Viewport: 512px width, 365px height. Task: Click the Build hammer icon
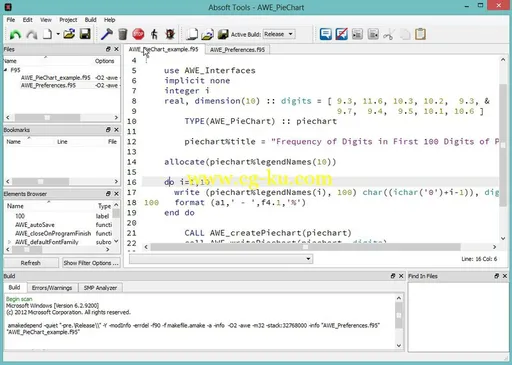click(107, 34)
